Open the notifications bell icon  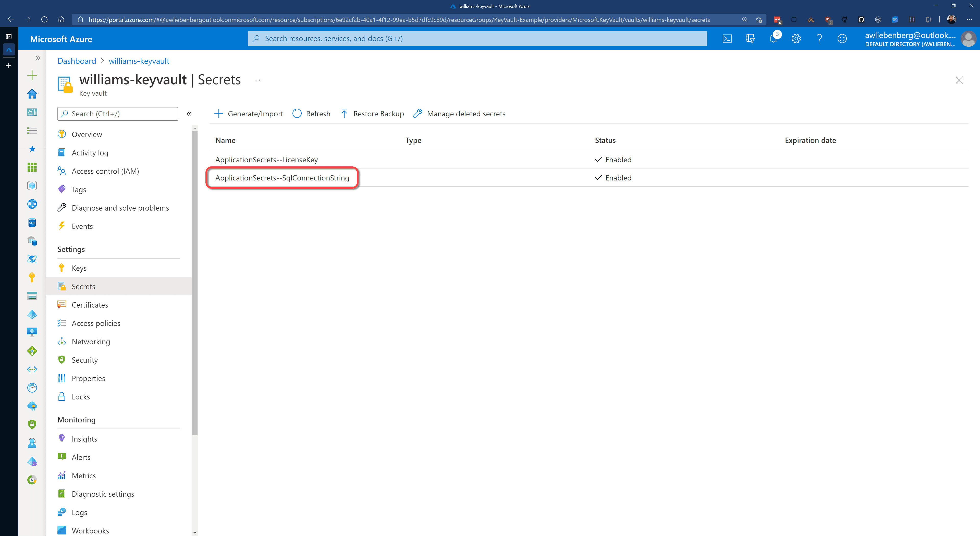coord(773,39)
